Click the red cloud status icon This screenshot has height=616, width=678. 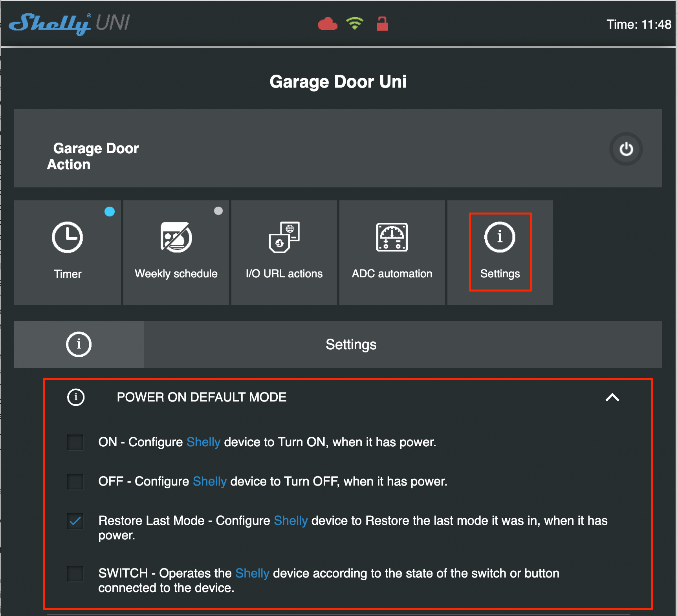pyautogui.click(x=327, y=24)
